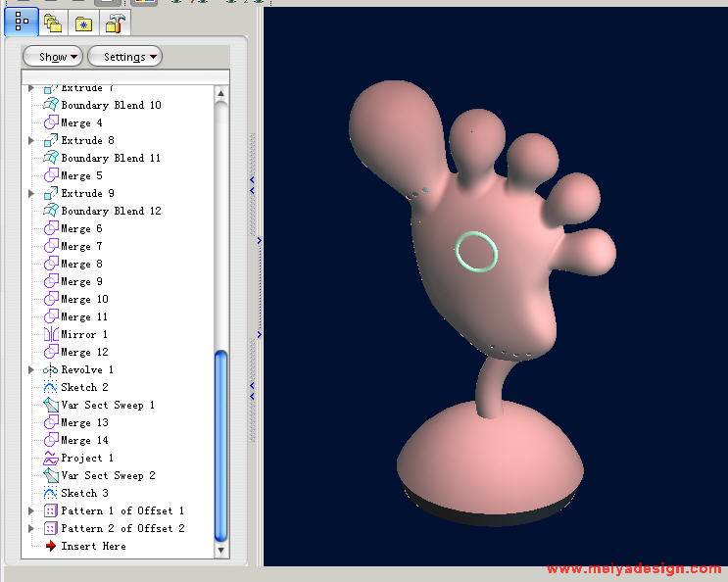The width and height of the screenshot is (728, 582).
Task: Click the Var Sect Sweep 1 icon
Action: coord(51,406)
